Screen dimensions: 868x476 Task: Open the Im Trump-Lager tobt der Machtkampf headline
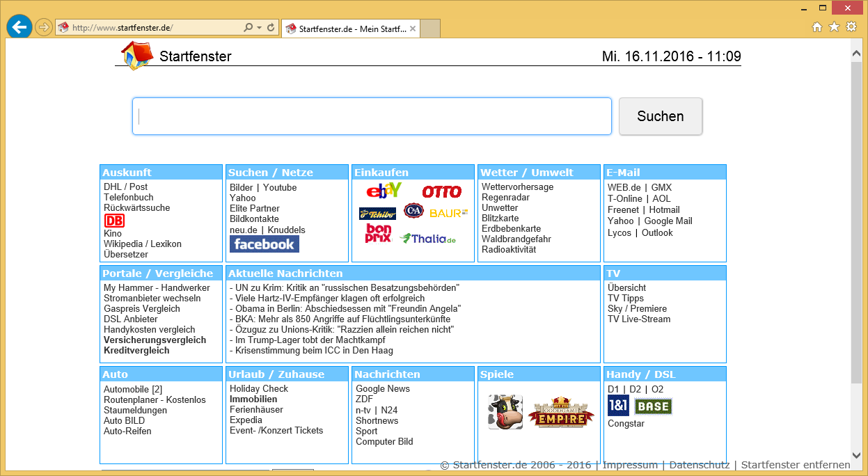pyautogui.click(x=308, y=340)
